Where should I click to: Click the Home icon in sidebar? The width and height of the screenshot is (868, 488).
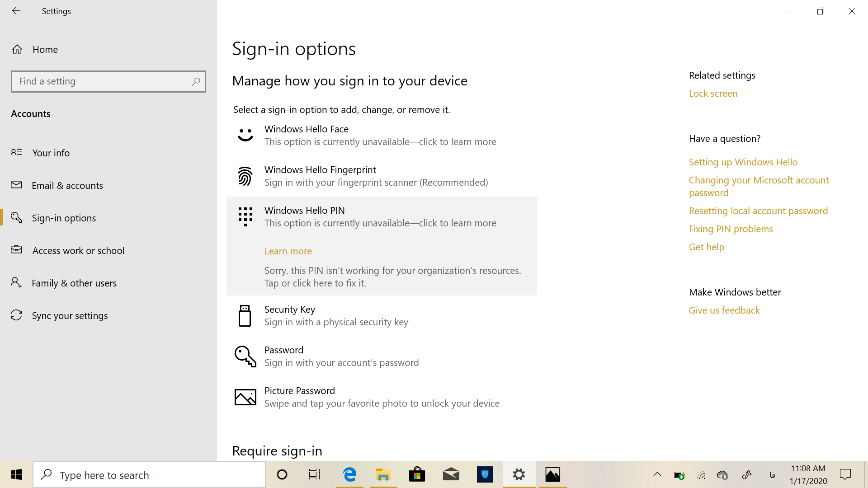coord(17,49)
